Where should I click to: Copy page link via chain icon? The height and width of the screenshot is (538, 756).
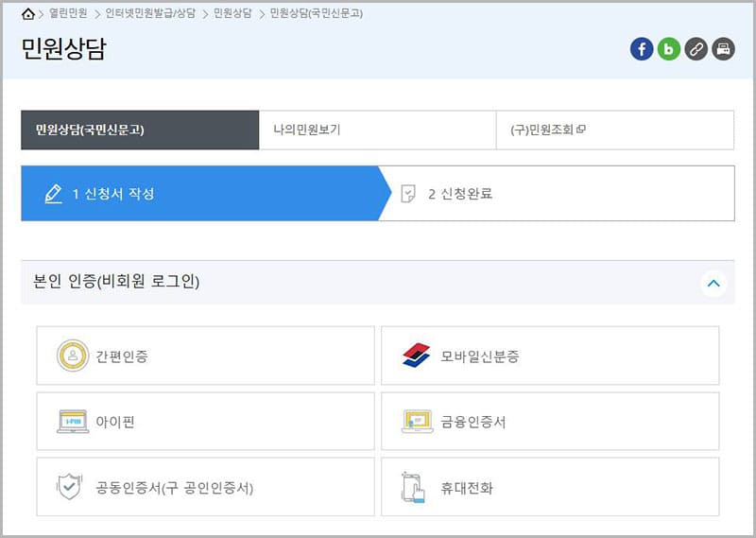696,49
